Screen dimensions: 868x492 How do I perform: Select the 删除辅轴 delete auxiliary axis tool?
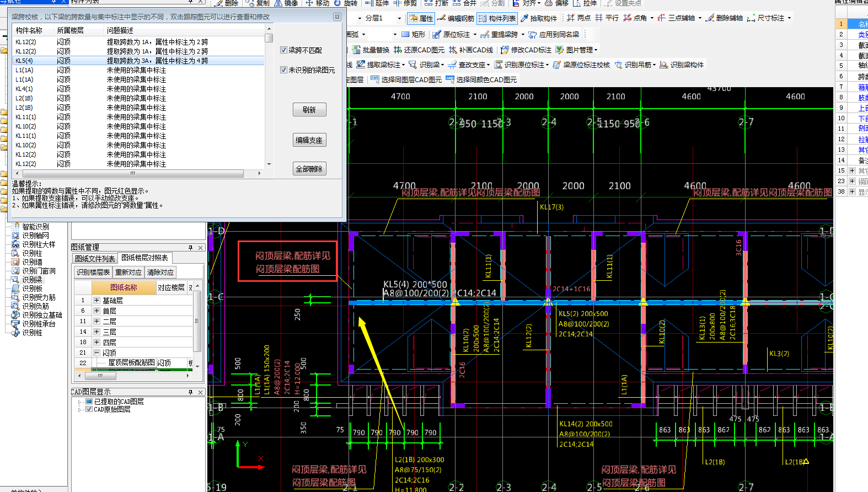pos(724,18)
